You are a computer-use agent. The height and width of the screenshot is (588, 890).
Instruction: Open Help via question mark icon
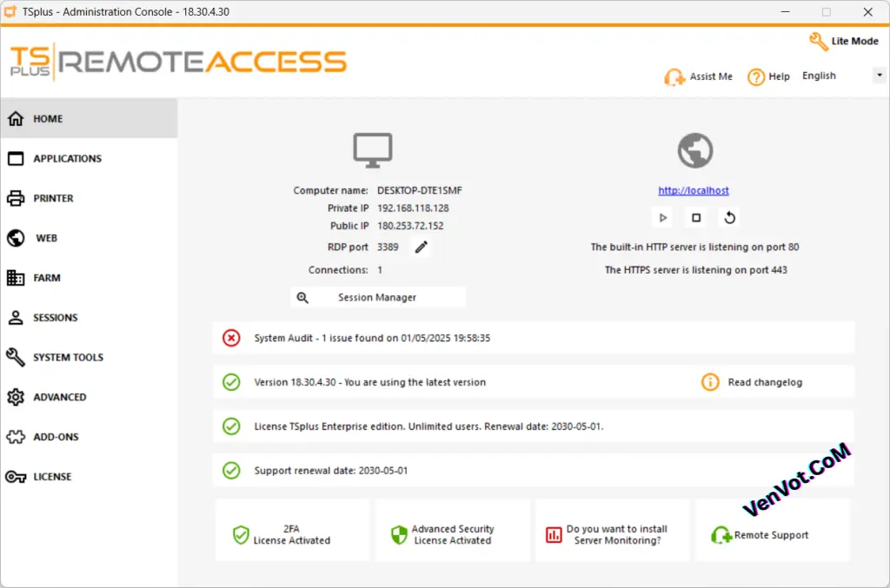point(756,77)
